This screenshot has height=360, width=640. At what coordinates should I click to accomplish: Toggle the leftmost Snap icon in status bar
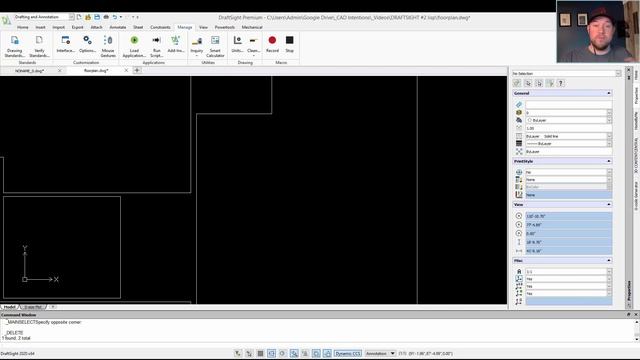coord(238,353)
